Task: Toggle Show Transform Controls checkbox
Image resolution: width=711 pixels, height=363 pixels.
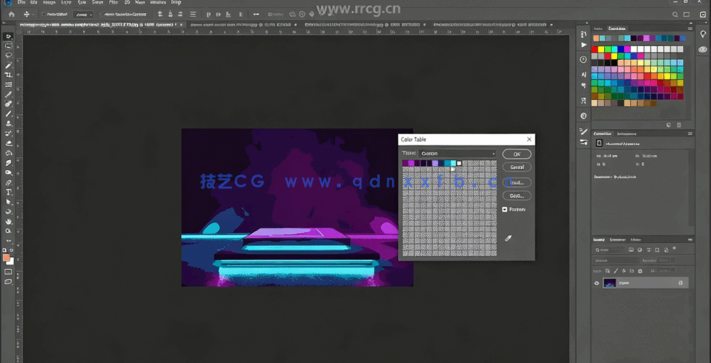Action: [x=101, y=14]
